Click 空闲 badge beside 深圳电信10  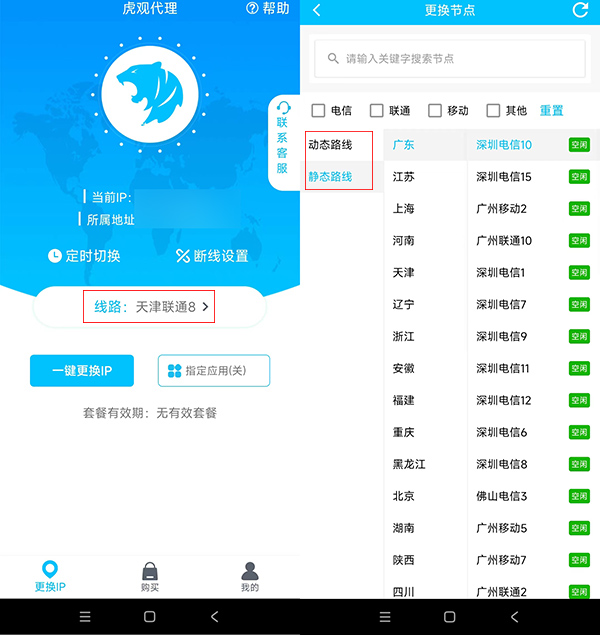point(579,145)
